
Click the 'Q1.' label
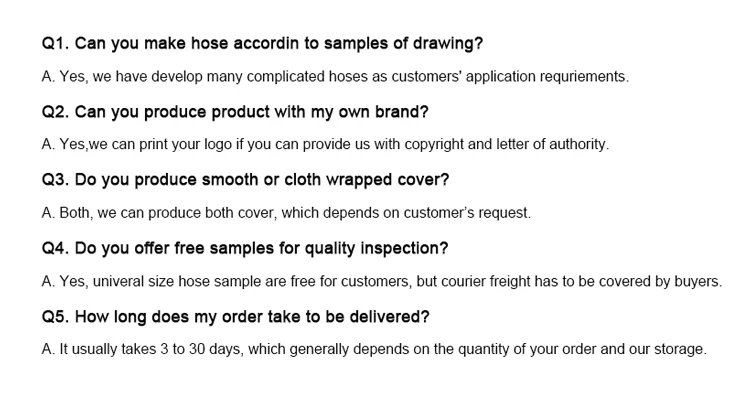(55, 44)
